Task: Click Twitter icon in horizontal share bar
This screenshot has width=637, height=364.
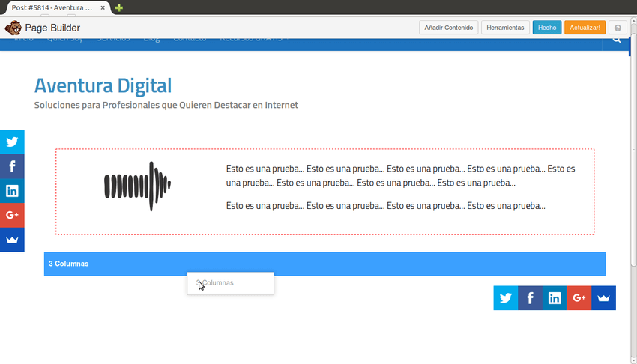Action: (x=506, y=298)
